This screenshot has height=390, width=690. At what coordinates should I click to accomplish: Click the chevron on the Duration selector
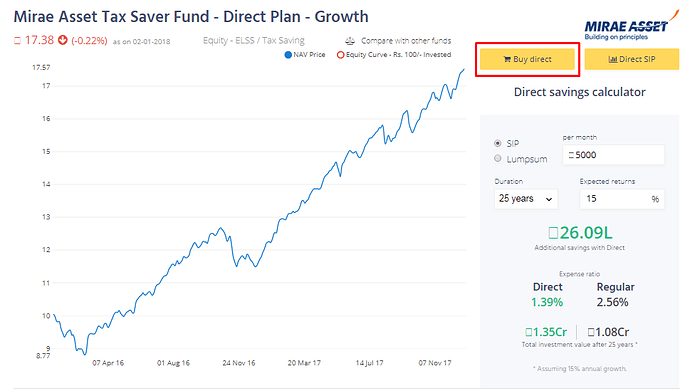point(549,199)
